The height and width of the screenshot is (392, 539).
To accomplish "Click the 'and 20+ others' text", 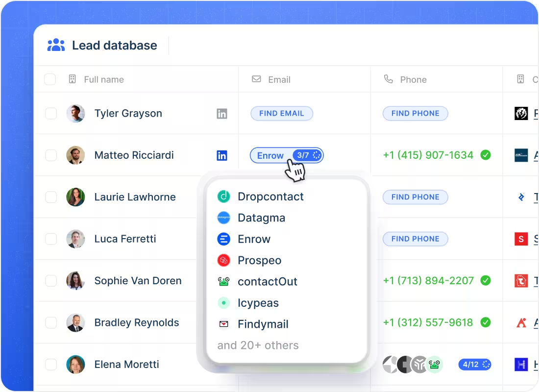I will (x=258, y=345).
